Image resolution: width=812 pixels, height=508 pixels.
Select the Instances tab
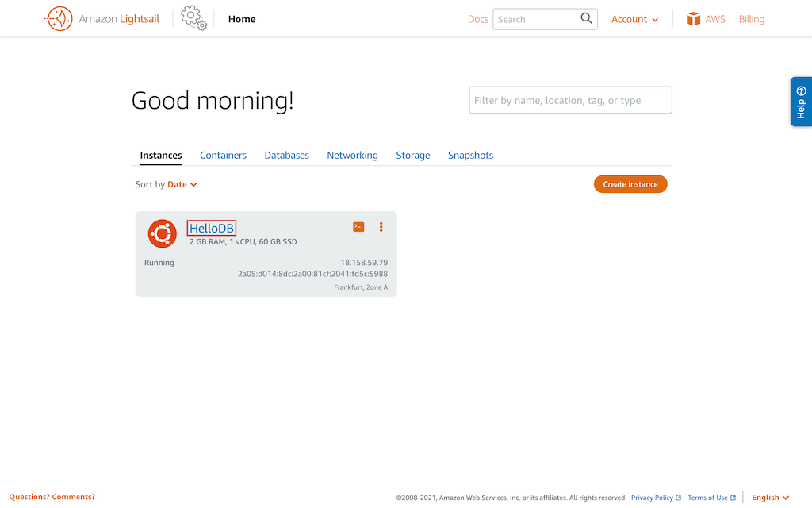click(160, 155)
